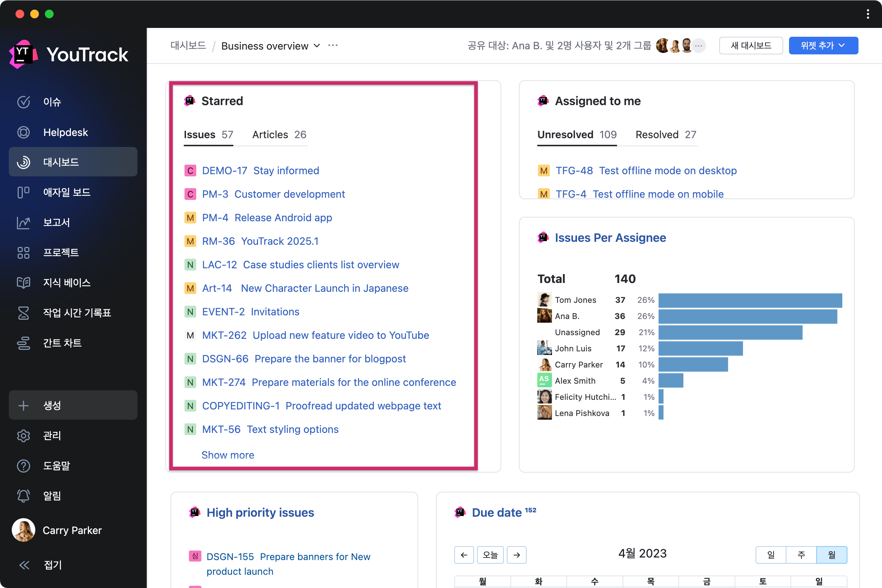
Task: Click Show more in Starred widget
Action: coord(227,455)
